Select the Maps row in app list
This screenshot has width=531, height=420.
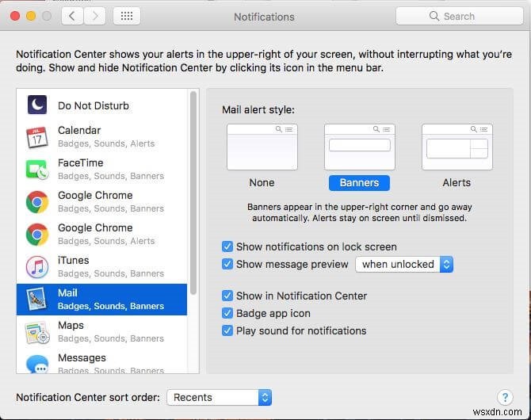tap(101, 332)
